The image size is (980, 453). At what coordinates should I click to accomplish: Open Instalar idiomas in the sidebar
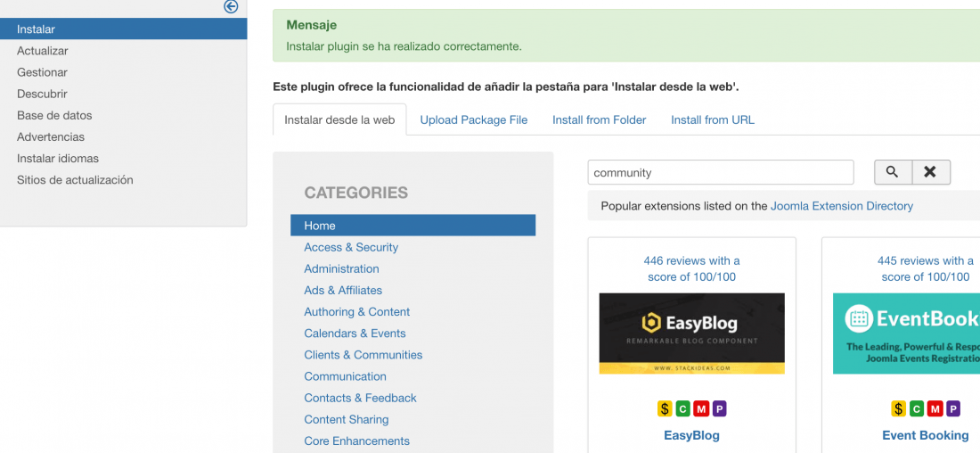pyautogui.click(x=58, y=159)
